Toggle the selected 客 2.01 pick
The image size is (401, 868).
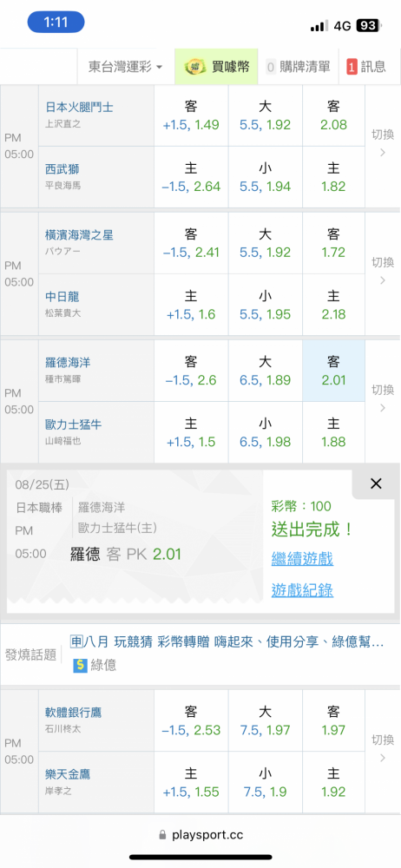click(x=333, y=371)
